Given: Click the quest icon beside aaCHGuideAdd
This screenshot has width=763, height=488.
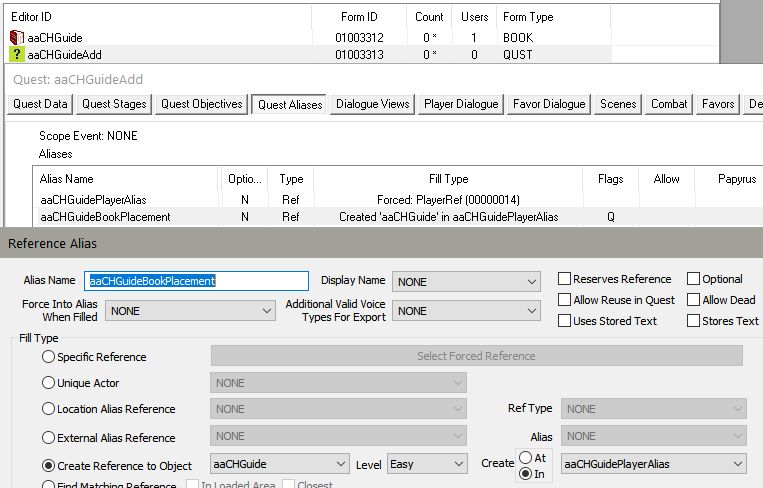Looking at the screenshot, I should (x=17, y=55).
